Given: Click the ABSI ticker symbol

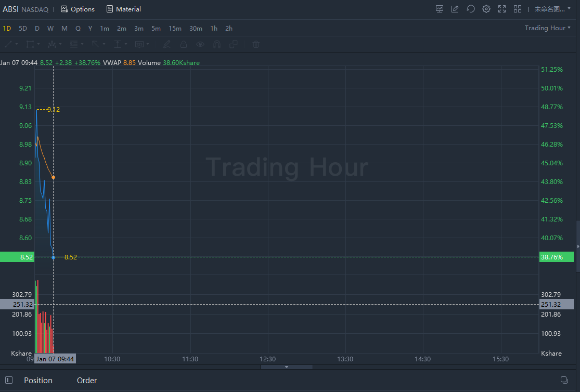Looking at the screenshot, I should tap(11, 9).
